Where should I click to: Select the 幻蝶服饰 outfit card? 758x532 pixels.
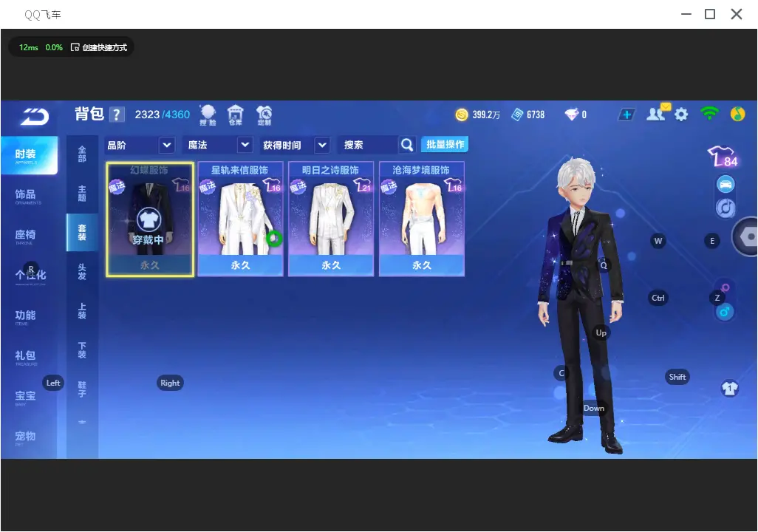[150, 219]
